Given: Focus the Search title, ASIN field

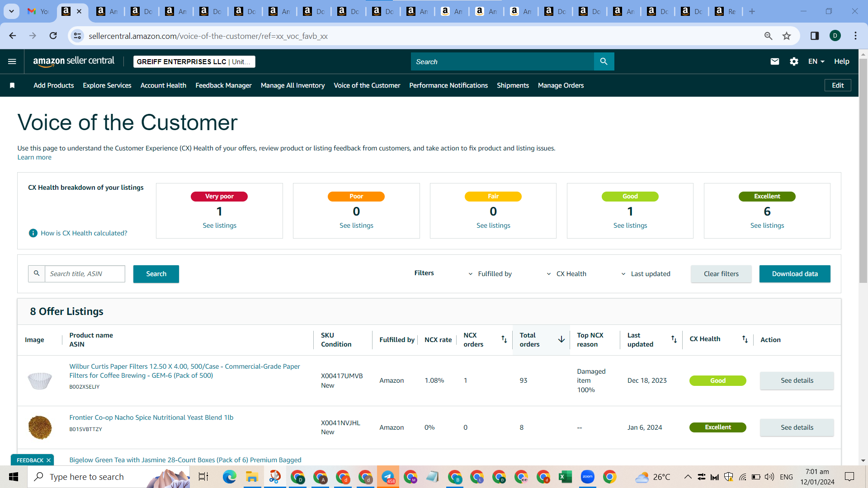Looking at the screenshot, I should (x=85, y=274).
